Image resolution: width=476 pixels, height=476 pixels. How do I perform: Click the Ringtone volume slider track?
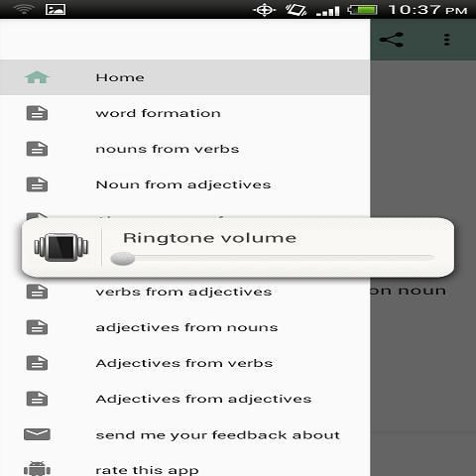click(x=273, y=258)
